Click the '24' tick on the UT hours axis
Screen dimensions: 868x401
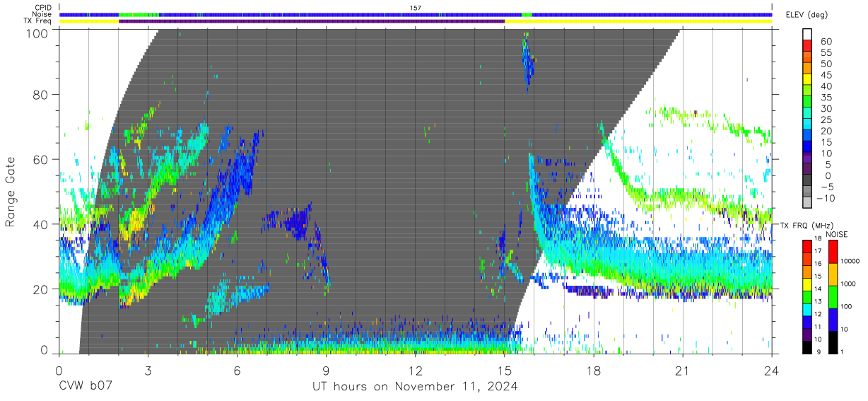tap(772, 370)
